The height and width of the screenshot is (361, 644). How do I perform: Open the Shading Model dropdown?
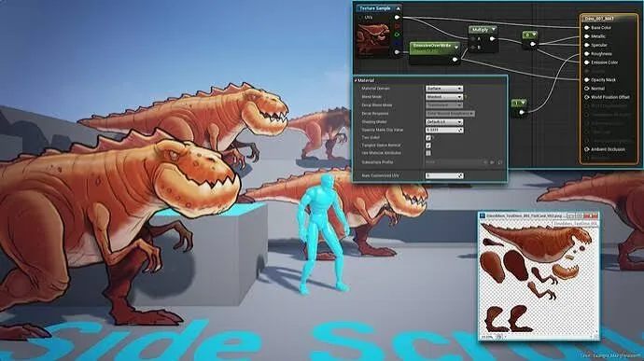click(x=444, y=122)
